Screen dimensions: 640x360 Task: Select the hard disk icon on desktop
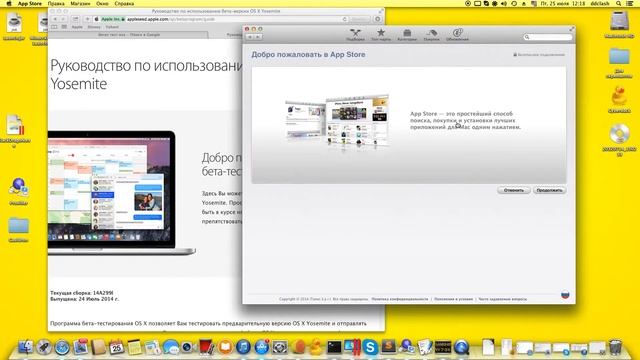[x=619, y=21]
